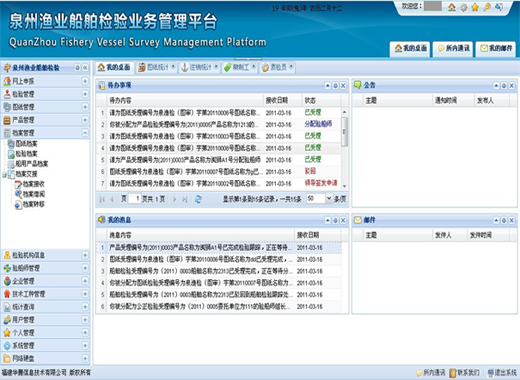Click the sidebar header settings icon
Image resolution: width=520 pixels, height=380 pixels.
[77, 68]
